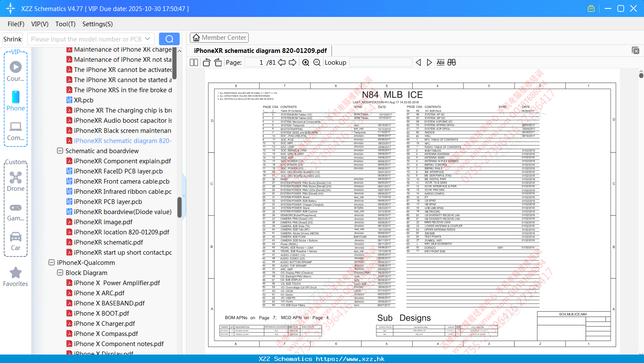Click the Lookup text field
Viewport: 644px width, 363px height.
pyautogui.click(x=381, y=63)
